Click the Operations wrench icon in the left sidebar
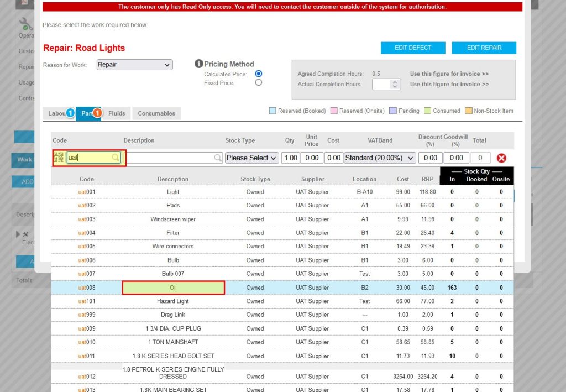 (24, 24)
